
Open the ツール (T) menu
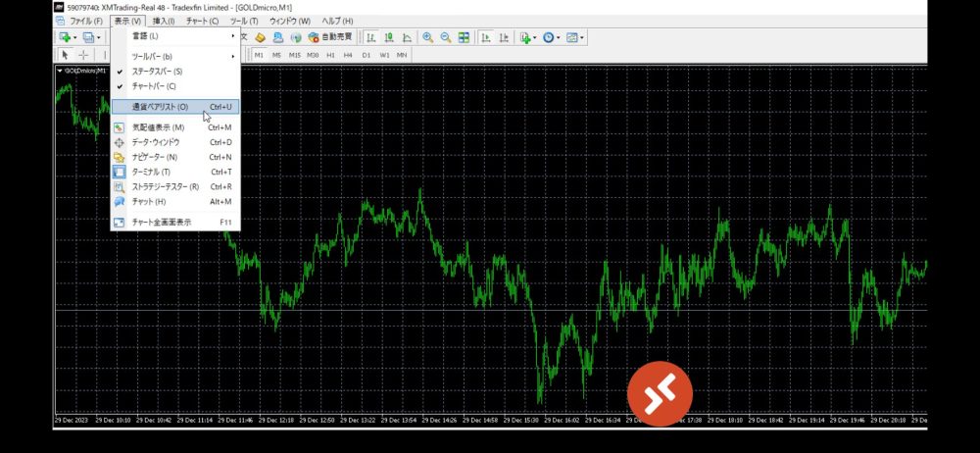coord(244,22)
